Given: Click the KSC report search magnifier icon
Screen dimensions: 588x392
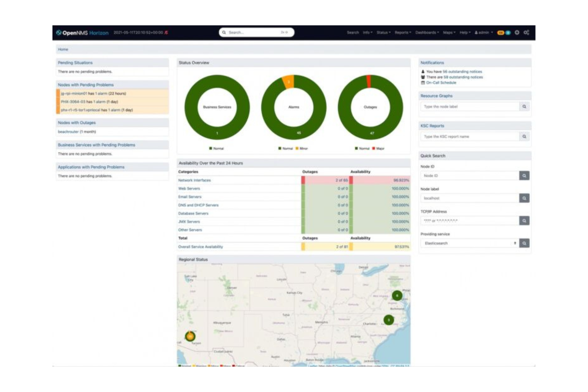Looking at the screenshot, I should [x=525, y=137].
